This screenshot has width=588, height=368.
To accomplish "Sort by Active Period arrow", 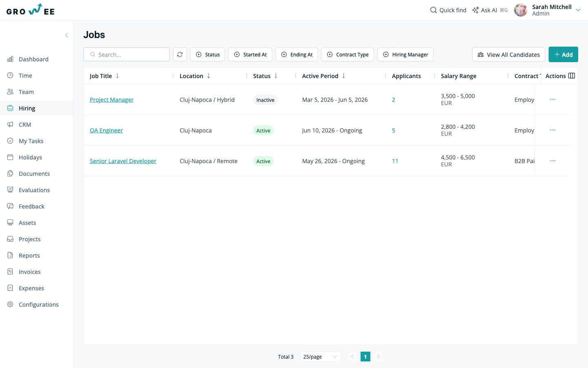I will click(x=344, y=76).
